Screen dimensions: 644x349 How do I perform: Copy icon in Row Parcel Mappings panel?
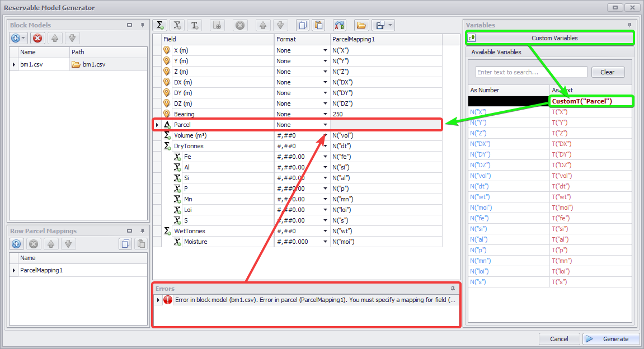pos(125,244)
